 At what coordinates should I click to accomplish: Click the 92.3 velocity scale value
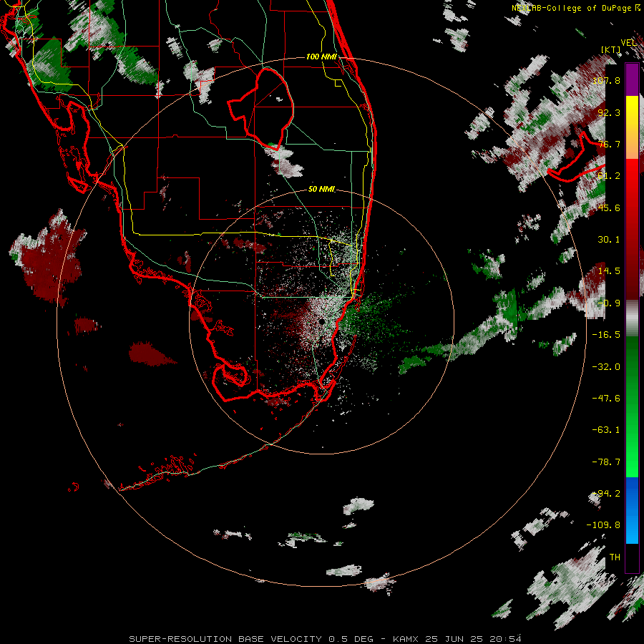[x=609, y=112]
